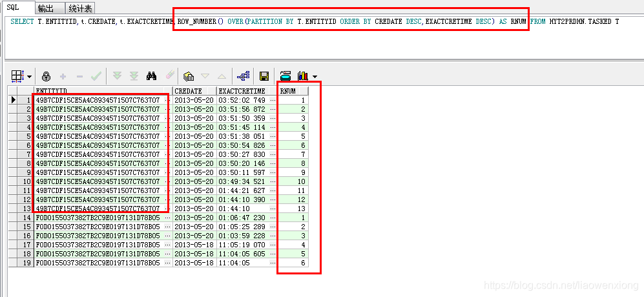Open ellipsis editor for EXACTCRETIME 03:51:56 872
Viewport: 644px width, 297px height.
pos(273,109)
